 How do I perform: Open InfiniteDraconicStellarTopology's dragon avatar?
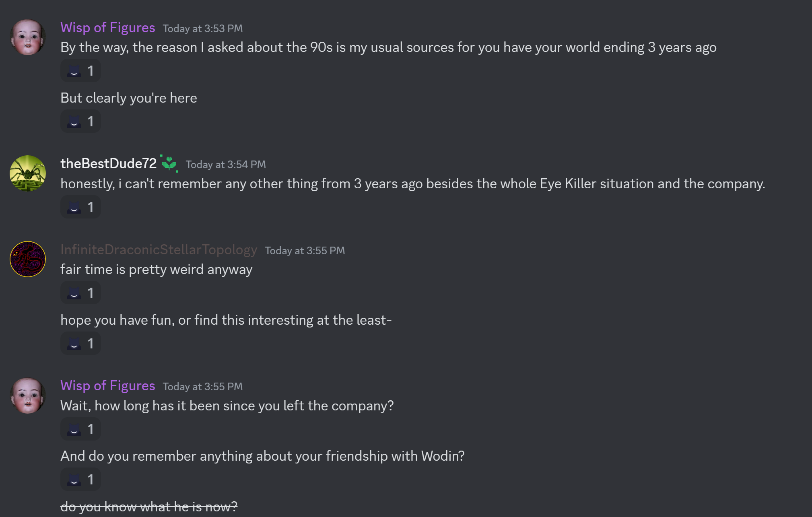(27, 259)
